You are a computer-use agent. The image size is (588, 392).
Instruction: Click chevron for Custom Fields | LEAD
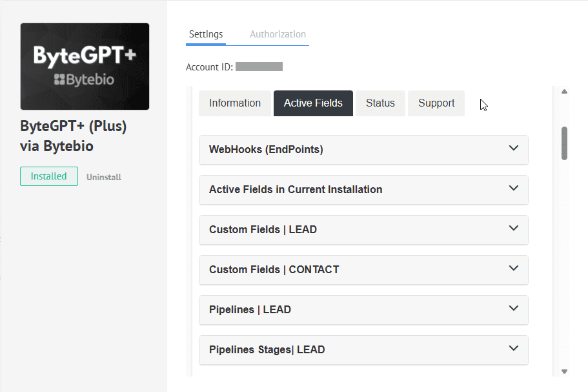point(514,228)
